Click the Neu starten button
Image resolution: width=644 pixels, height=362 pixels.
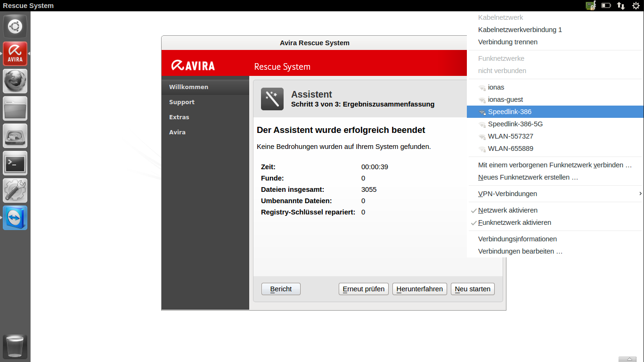click(x=473, y=289)
